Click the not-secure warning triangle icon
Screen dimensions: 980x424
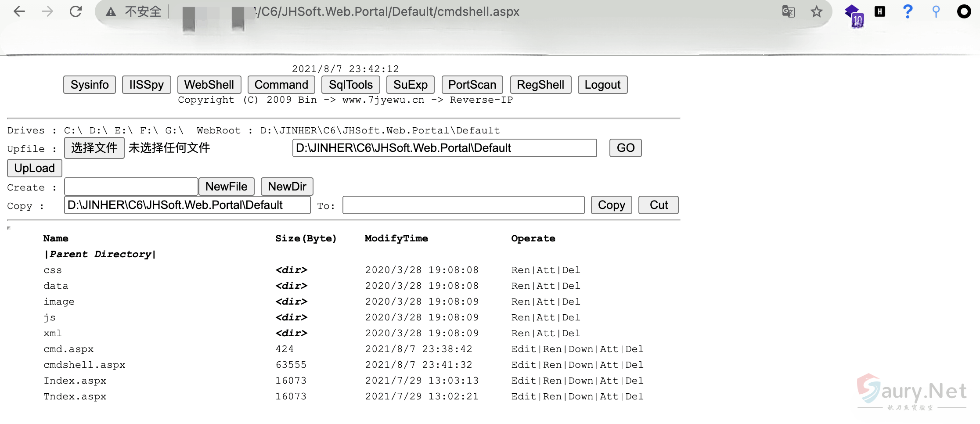111,12
